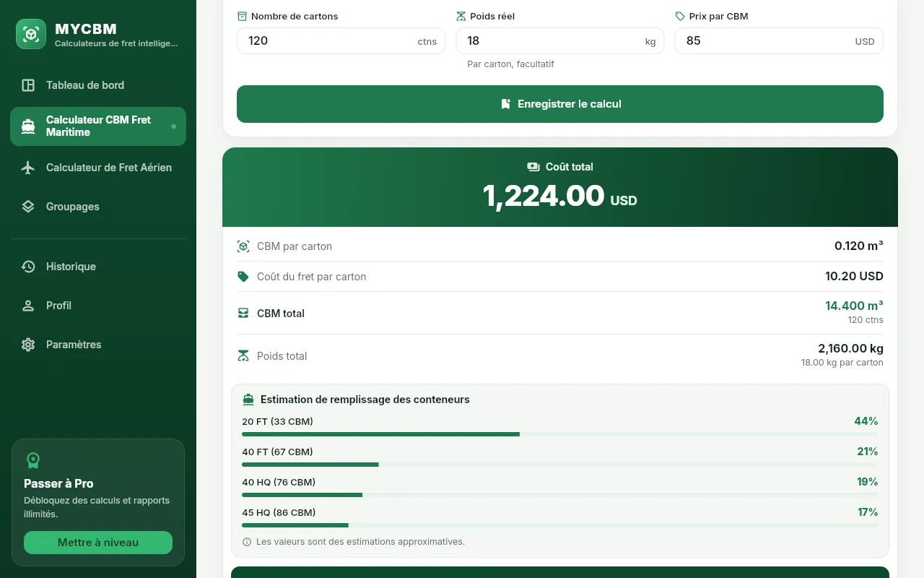Select Calculateur CBM Fret Maritime
This screenshot has width=924, height=578.
pos(98,126)
